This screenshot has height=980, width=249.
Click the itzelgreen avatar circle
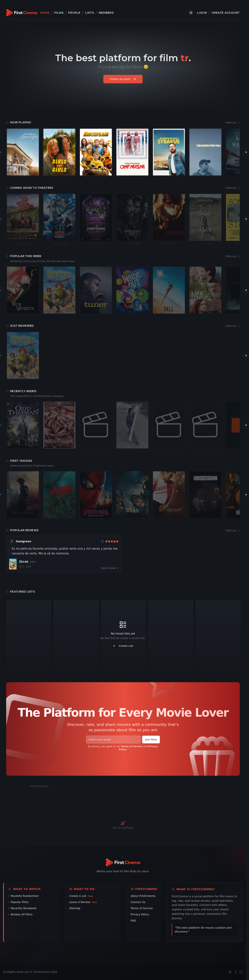click(11, 541)
